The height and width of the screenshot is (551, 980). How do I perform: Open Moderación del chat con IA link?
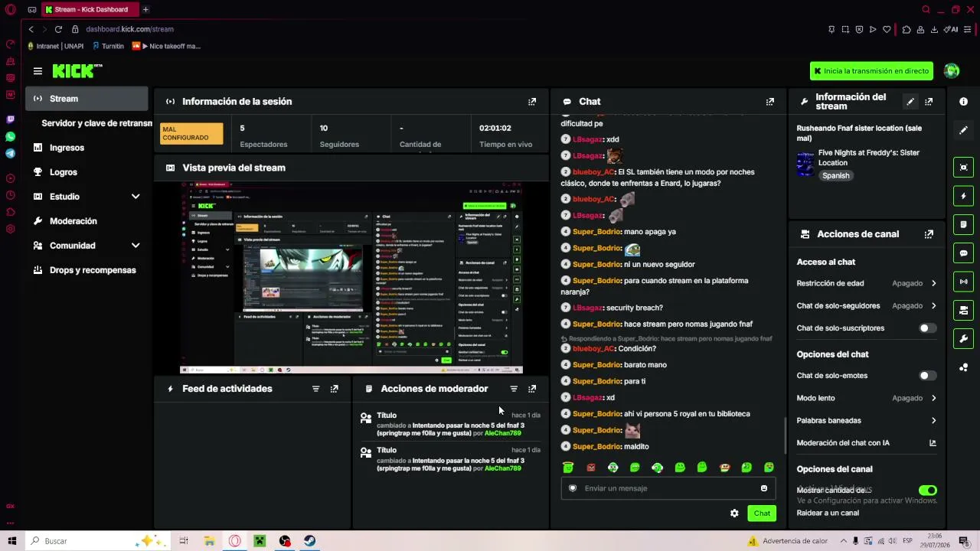point(866,443)
